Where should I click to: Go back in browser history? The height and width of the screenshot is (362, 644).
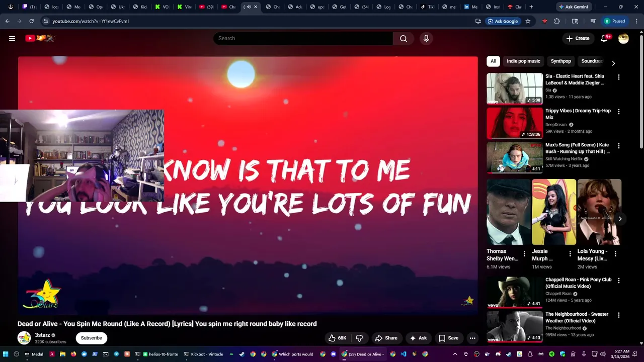coord(7,21)
